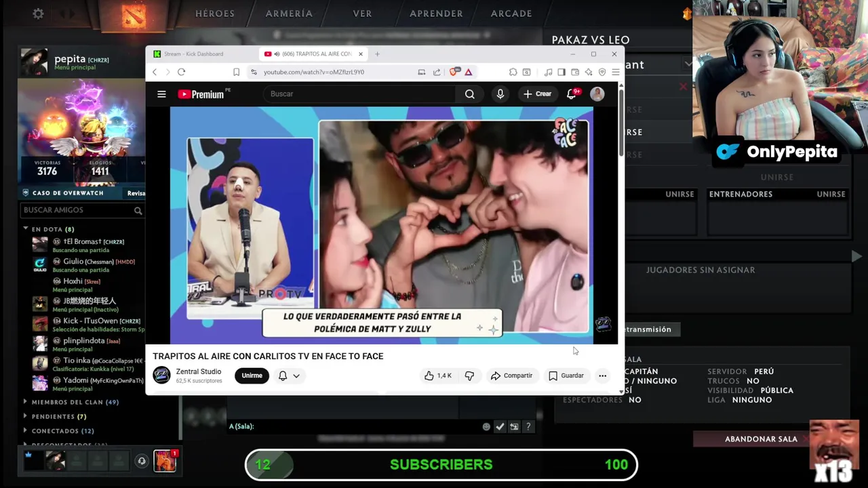Click YouTube Buscar search field
The height and width of the screenshot is (488, 868).
coord(359,94)
